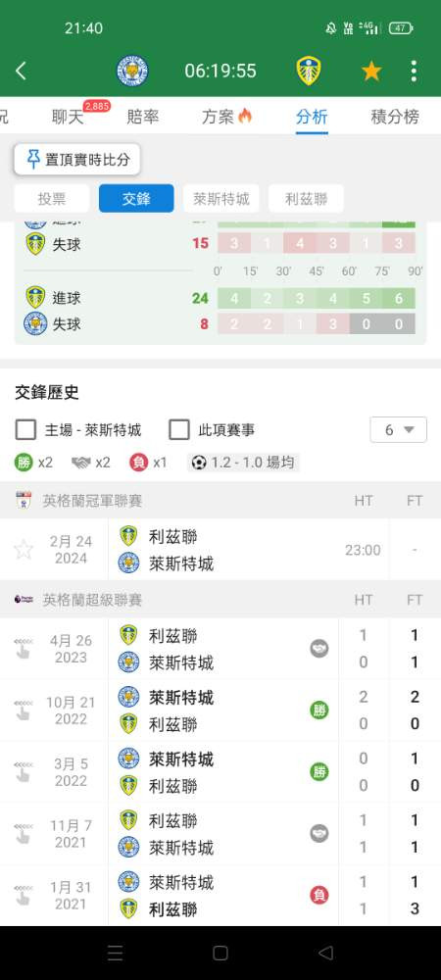Viewport: 441px width, 980px height.
Task: Open Leicester City crest in header
Action: (132, 71)
